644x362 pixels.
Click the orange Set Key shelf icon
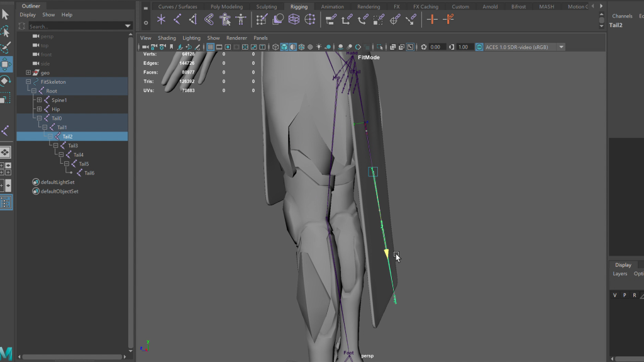[x=431, y=20]
